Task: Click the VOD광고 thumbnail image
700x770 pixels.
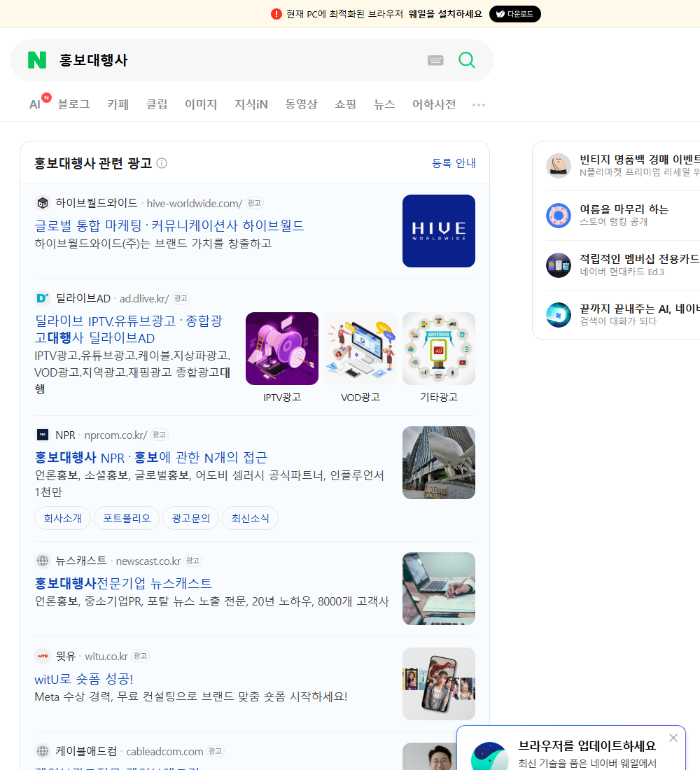Action: pyautogui.click(x=360, y=349)
